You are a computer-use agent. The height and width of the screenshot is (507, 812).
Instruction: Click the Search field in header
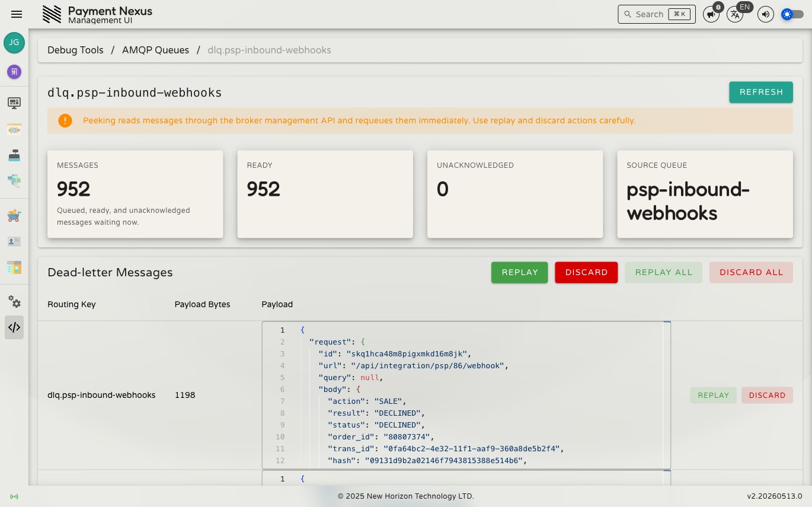tap(657, 14)
